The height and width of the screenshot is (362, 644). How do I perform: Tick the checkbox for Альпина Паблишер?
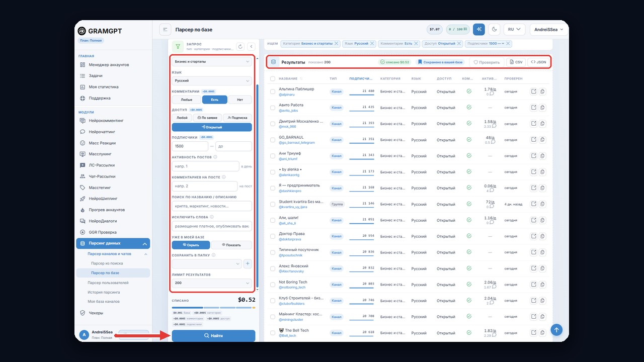[273, 92]
